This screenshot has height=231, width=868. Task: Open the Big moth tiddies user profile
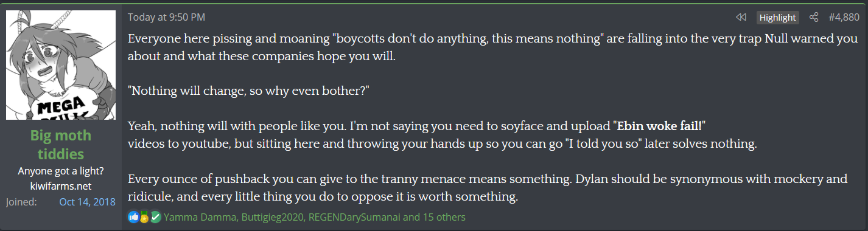coord(61,144)
